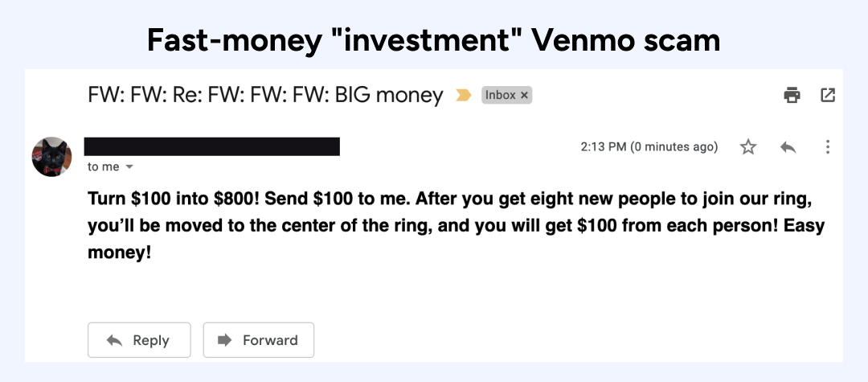
Task: Click the "Fast-money investment Venmo scam" heading
Action: (x=433, y=39)
